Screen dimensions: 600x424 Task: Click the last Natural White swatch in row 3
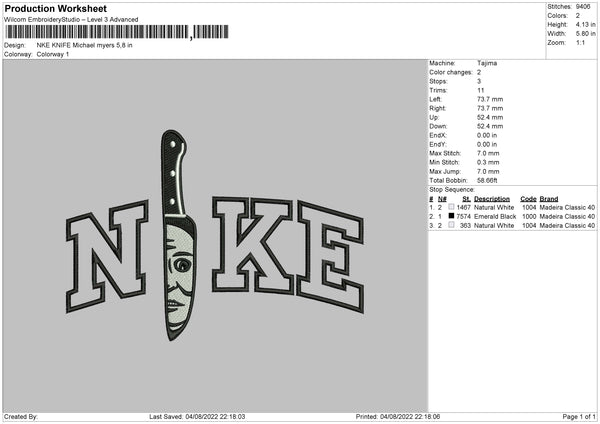pyautogui.click(x=452, y=225)
